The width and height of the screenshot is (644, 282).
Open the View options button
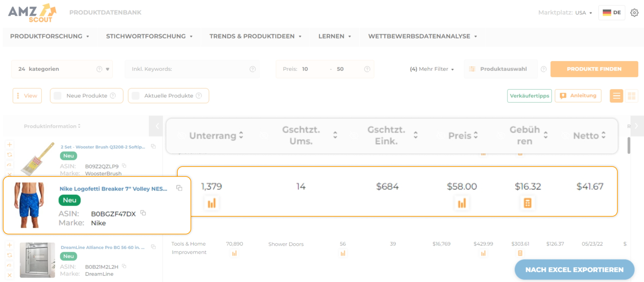click(x=27, y=96)
